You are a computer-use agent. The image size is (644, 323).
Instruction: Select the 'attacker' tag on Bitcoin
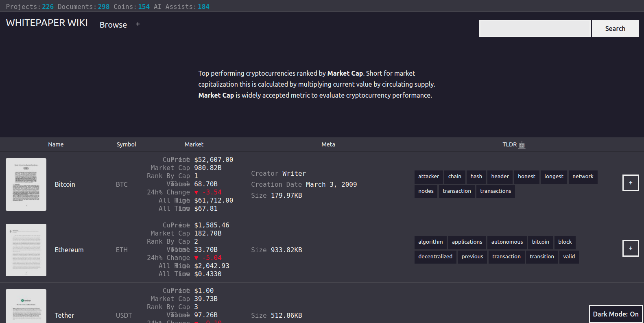tap(428, 177)
